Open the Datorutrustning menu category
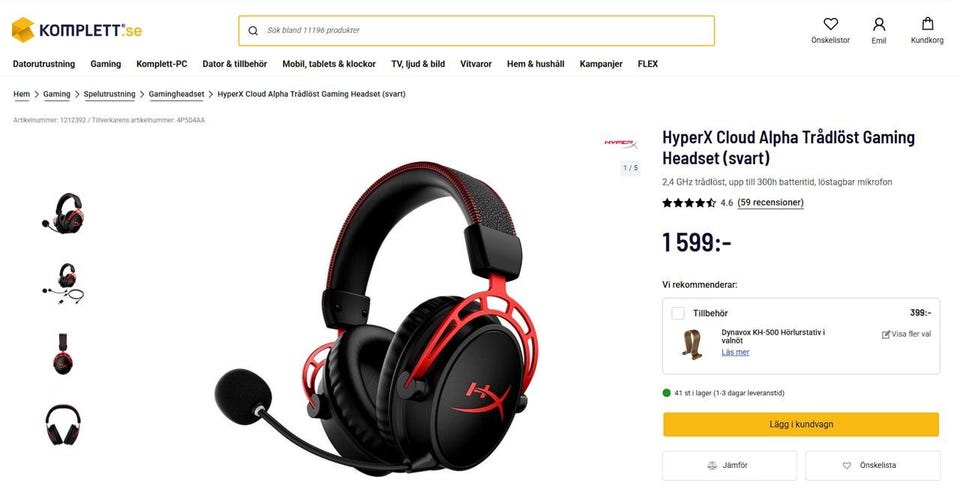The width and height of the screenshot is (960, 495). coord(44,64)
